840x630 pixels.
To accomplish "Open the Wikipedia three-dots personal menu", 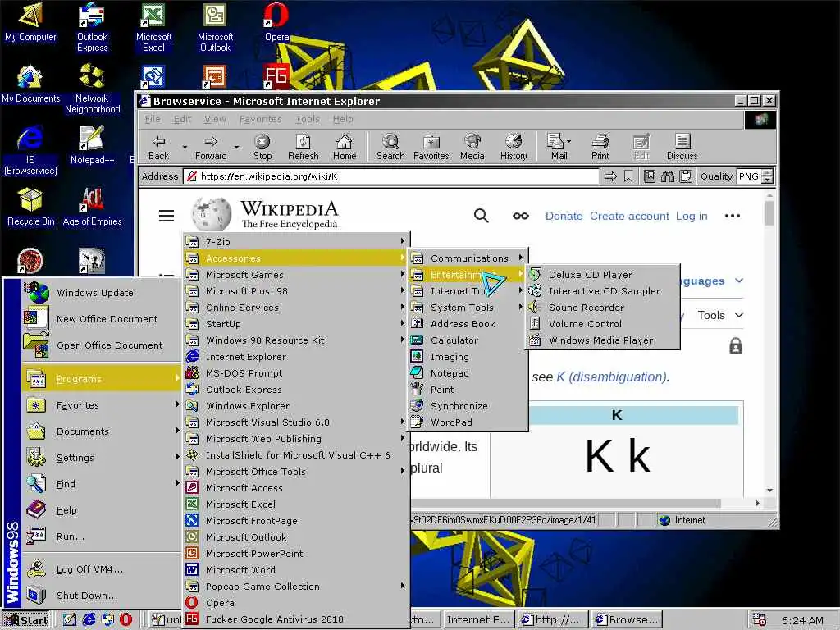I will pos(732,216).
